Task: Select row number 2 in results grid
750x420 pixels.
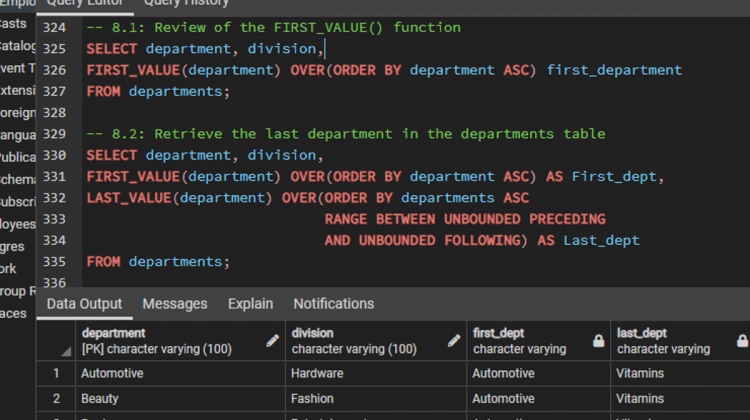Action: tap(56, 398)
